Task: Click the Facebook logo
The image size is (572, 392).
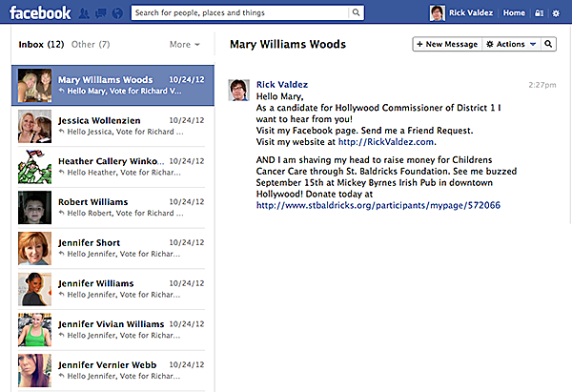Action: (x=40, y=12)
